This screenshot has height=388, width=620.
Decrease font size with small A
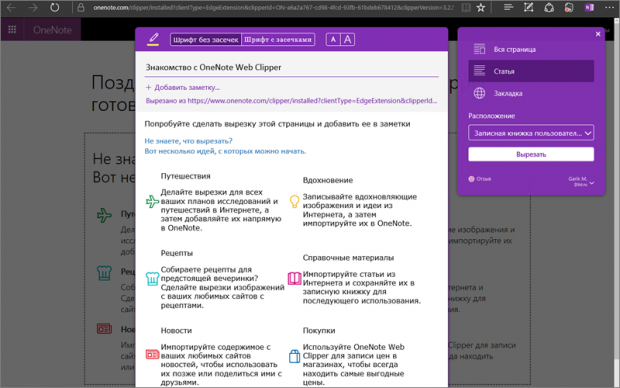click(333, 40)
